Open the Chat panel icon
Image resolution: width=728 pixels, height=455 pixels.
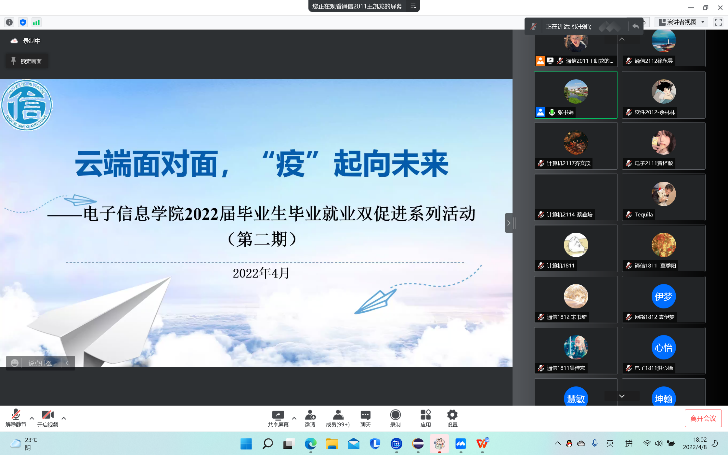366,416
